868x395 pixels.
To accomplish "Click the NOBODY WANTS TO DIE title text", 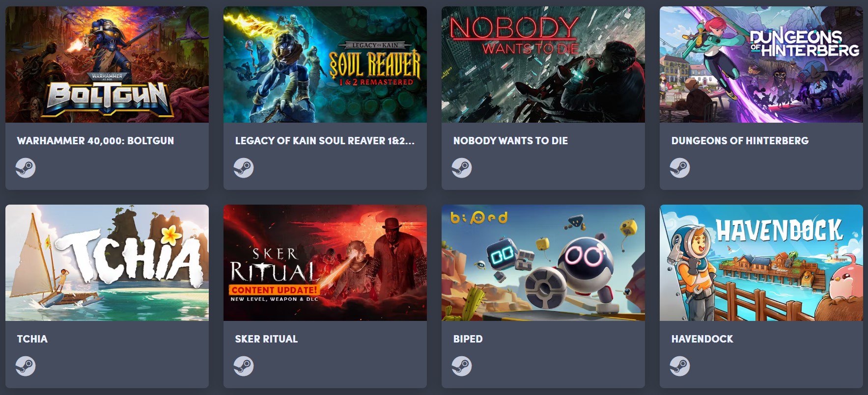I will [510, 141].
